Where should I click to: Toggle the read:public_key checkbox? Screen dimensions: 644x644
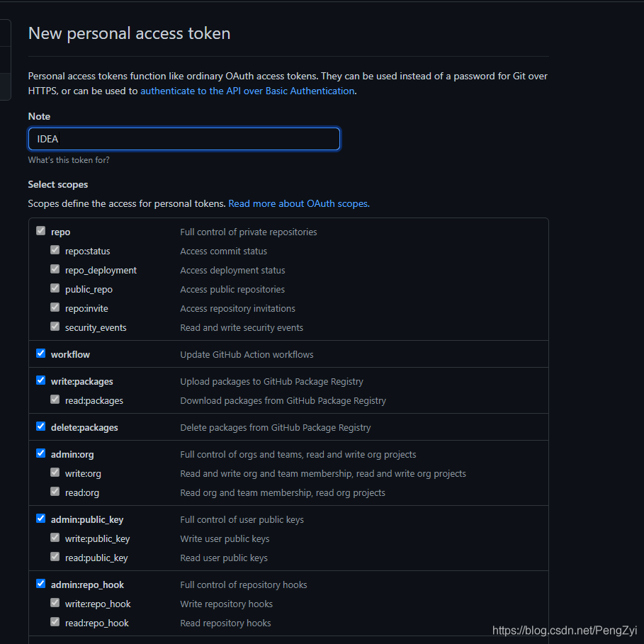[x=55, y=557]
